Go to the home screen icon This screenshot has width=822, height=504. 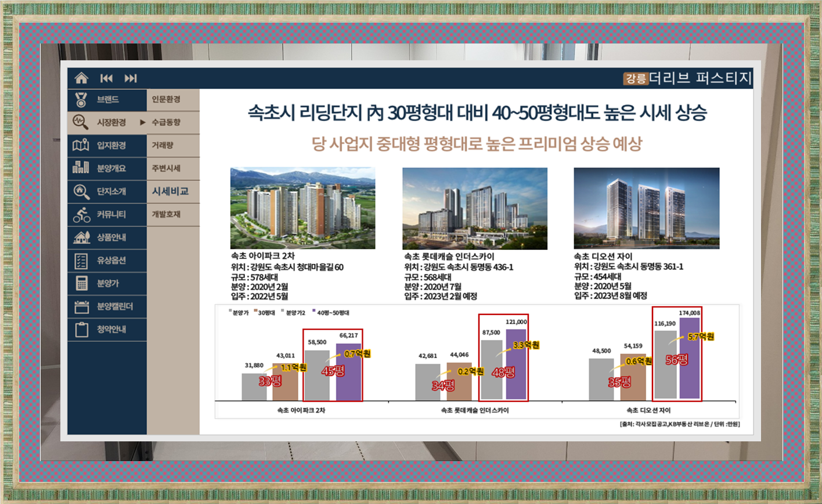[x=81, y=78]
